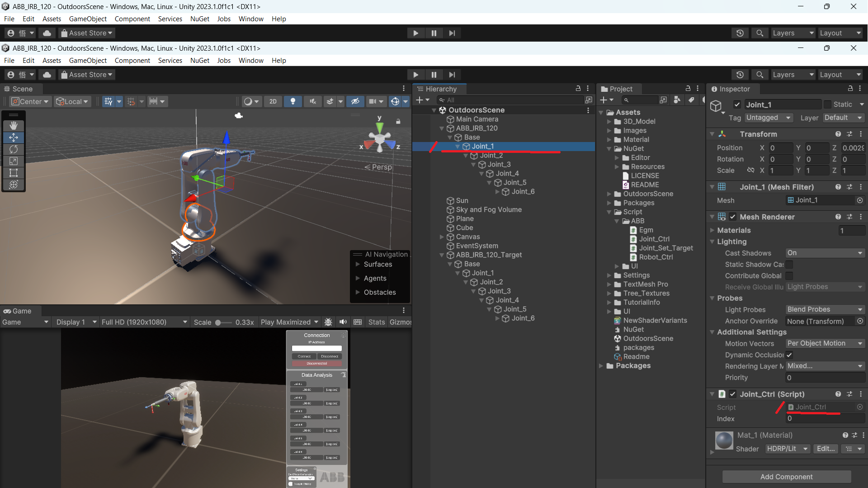Select the Hand (View) tool in Scene
Viewport: 868px width, 488px height.
pos(14,125)
